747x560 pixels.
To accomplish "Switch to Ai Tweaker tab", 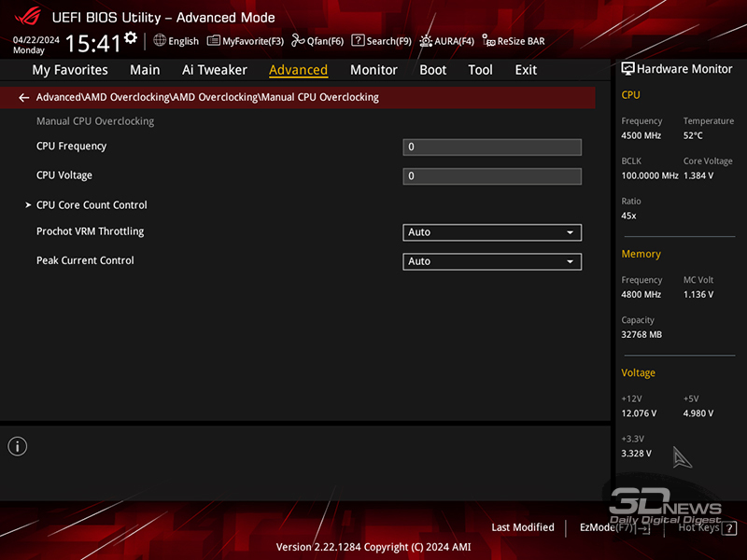I will [x=215, y=70].
